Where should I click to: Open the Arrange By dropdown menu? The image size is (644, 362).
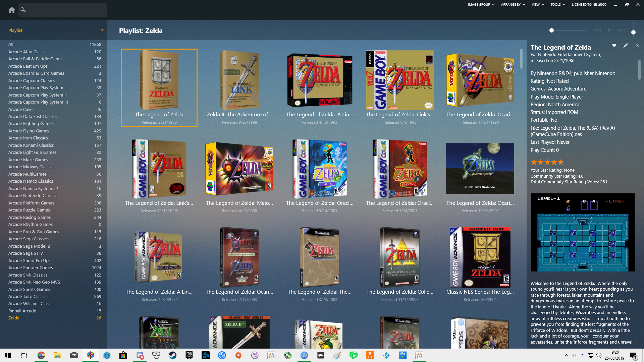[513, 5]
